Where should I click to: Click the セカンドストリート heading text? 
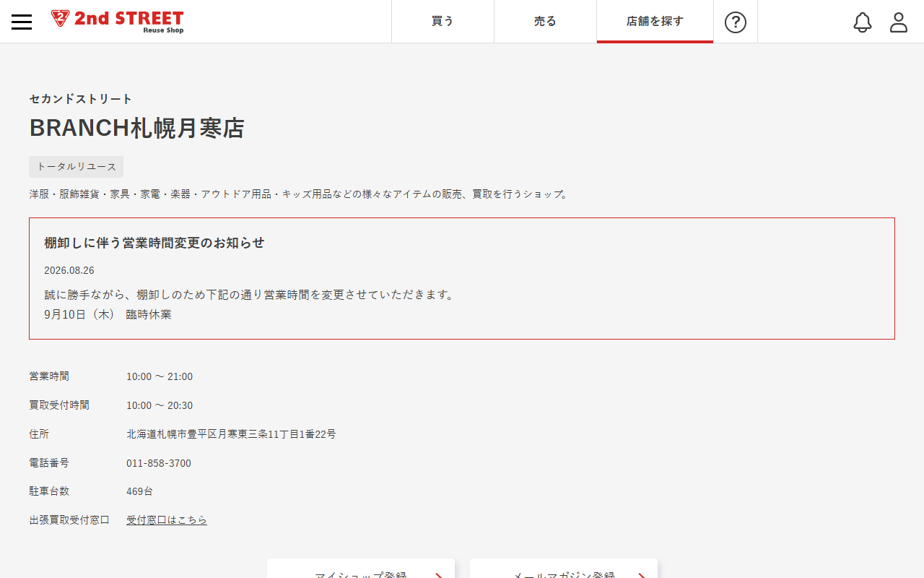click(x=81, y=99)
